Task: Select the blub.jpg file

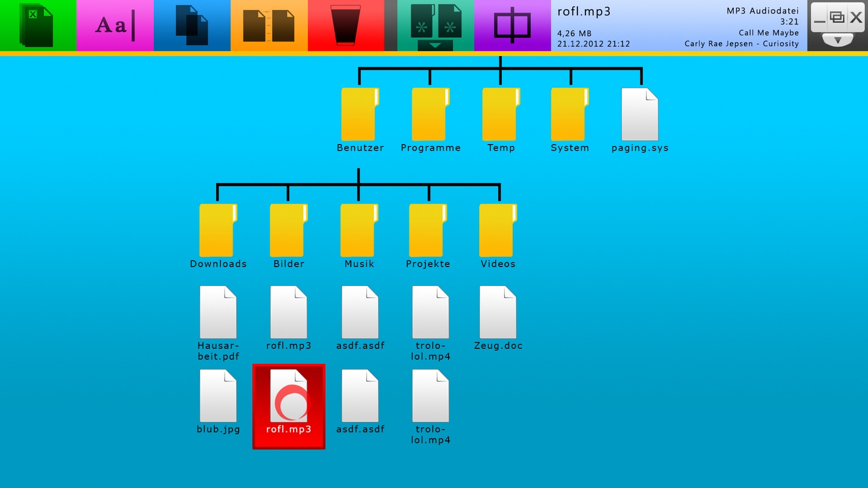Action: tap(218, 396)
